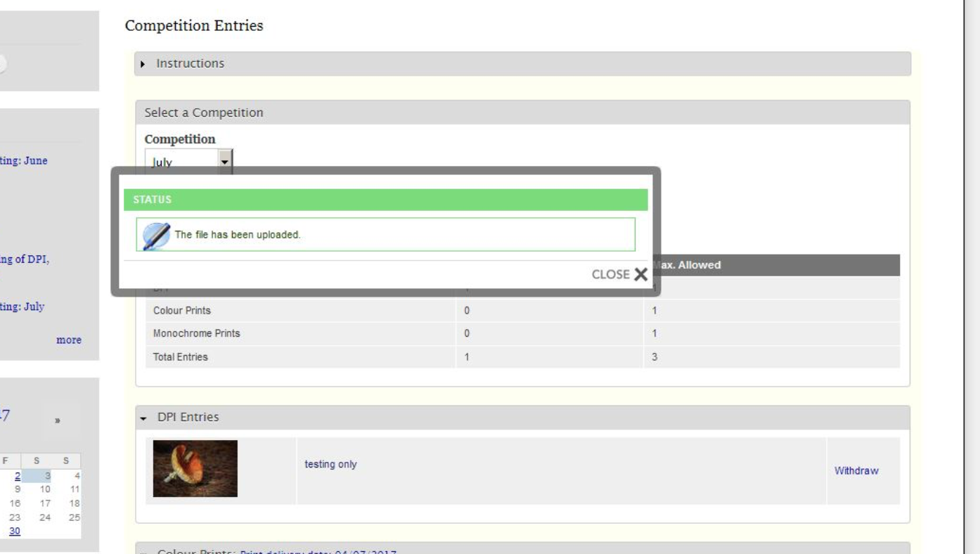980x554 pixels.
Task: Open the Competition month dropdown
Action: [x=188, y=162]
